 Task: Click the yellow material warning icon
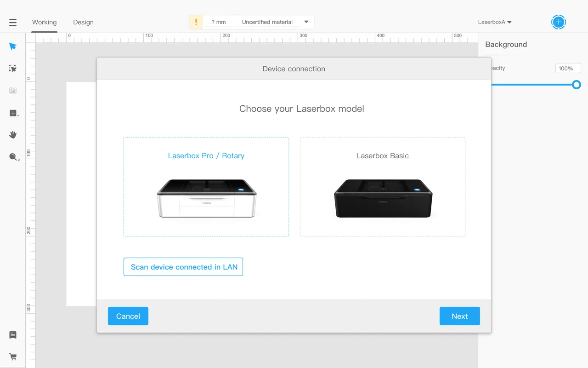pyautogui.click(x=196, y=22)
